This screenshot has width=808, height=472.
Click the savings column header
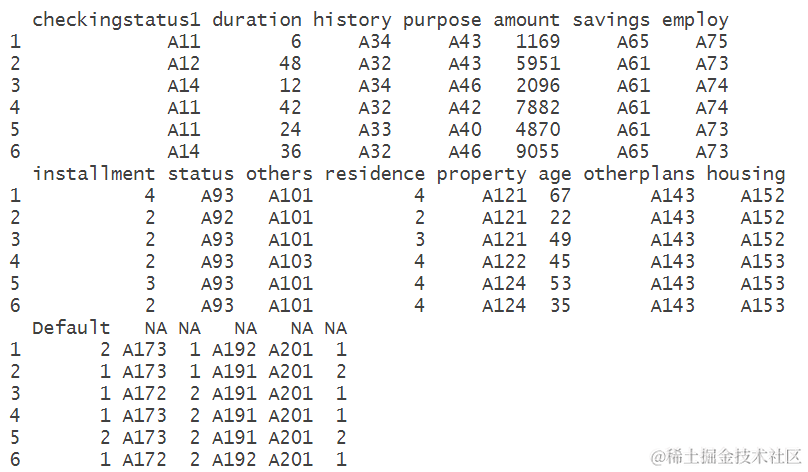[611, 20]
